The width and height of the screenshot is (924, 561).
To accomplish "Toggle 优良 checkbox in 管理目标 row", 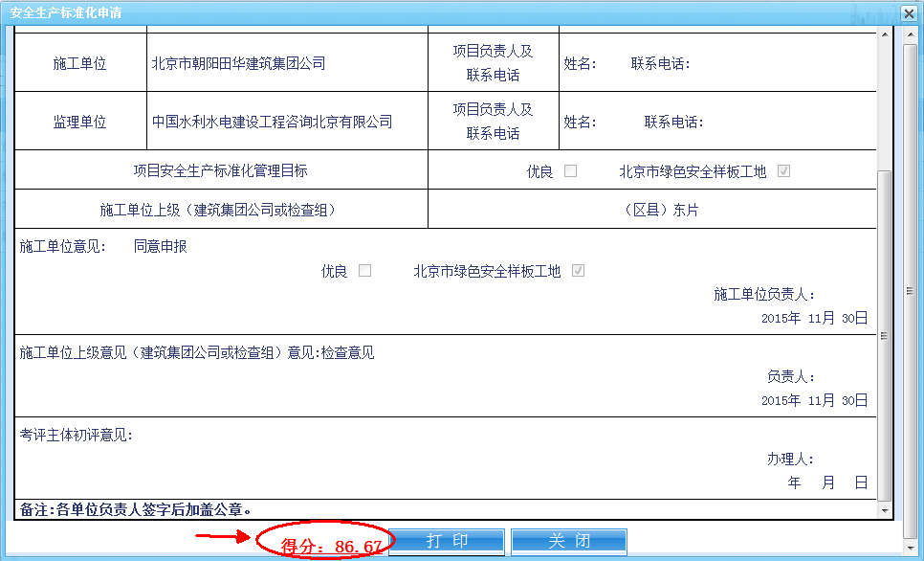I will (571, 171).
